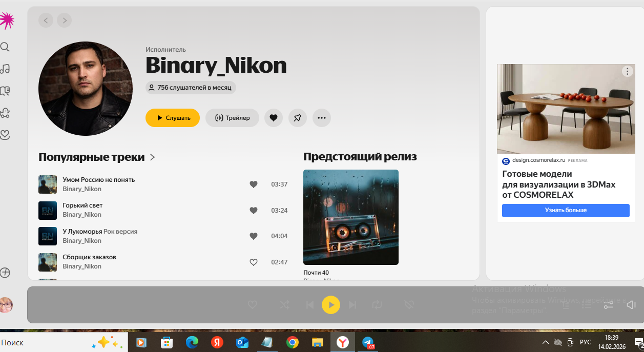Image resolution: width=644 pixels, height=352 pixels.
Task: Unlike the track Горький свет
Action: click(254, 210)
